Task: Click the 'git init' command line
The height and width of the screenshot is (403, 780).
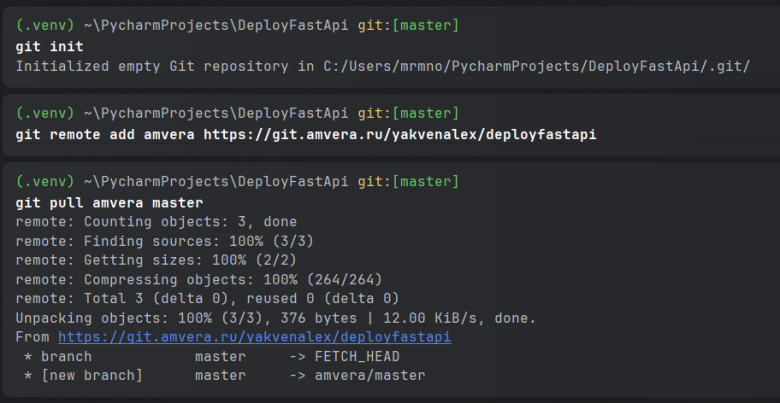Action: tap(50, 47)
